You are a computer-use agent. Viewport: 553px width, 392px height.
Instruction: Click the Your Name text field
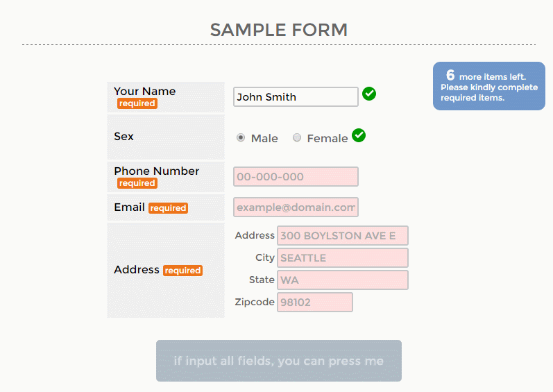pos(296,96)
